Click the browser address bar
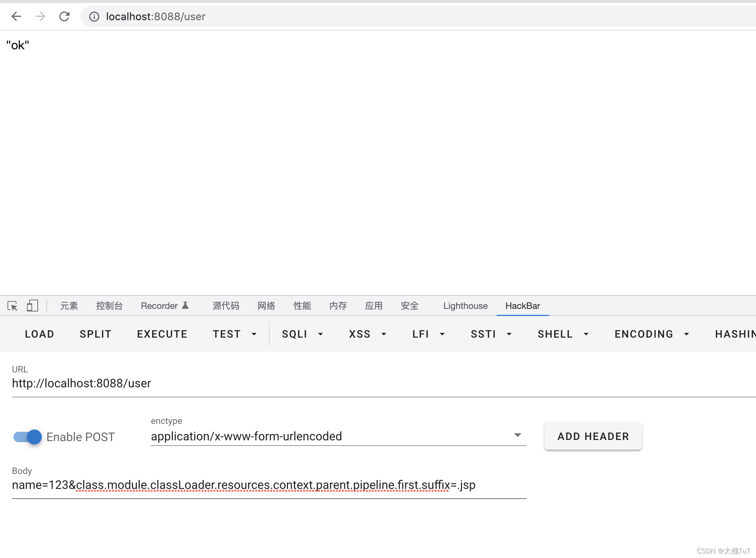The width and height of the screenshot is (756, 558). click(x=418, y=16)
